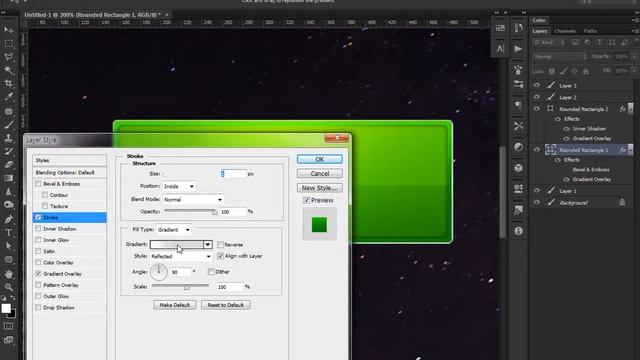Toggle the Preview checkbox

click(x=307, y=200)
